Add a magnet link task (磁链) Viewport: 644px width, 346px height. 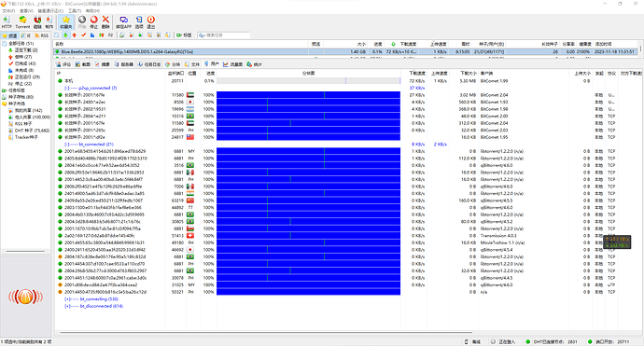point(37,21)
